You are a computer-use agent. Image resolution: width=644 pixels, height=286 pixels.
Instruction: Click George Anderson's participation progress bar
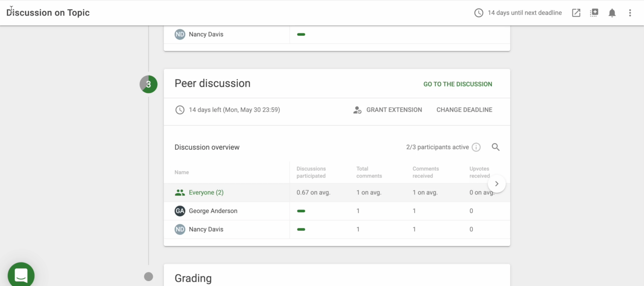[x=301, y=211]
